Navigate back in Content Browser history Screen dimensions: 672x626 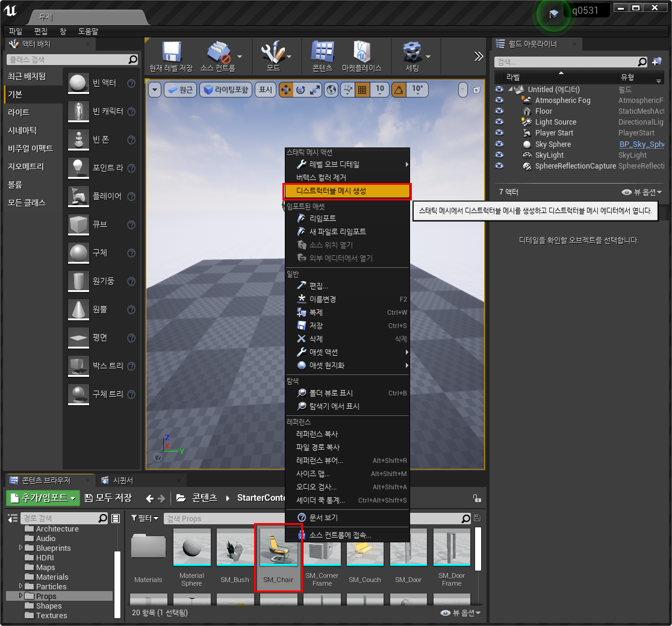pyautogui.click(x=149, y=498)
